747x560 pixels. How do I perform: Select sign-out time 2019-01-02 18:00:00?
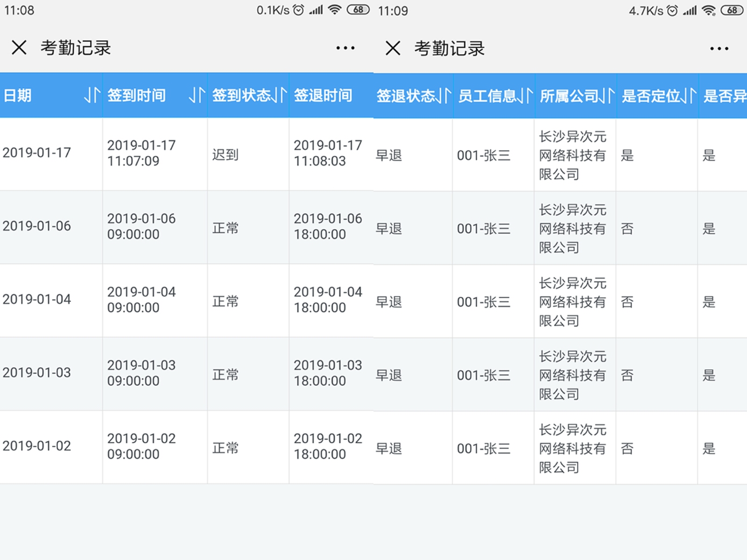tap(328, 446)
